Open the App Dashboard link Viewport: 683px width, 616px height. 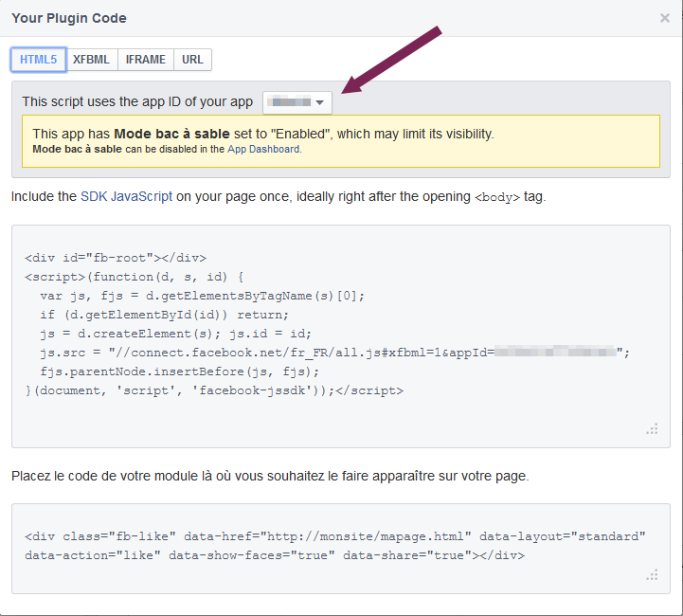point(263,149)
